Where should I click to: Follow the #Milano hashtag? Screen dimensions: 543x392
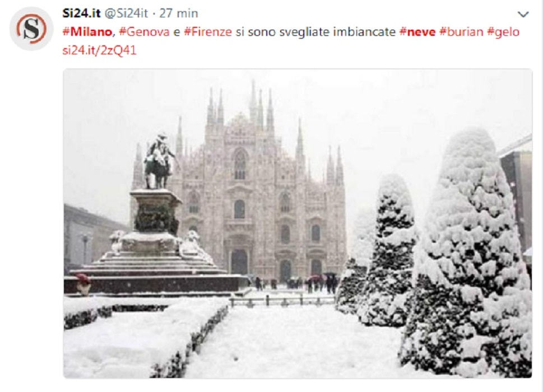tap(87, 32)
